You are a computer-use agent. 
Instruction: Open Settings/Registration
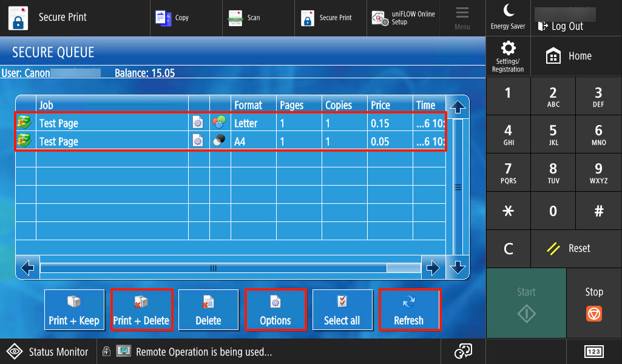[x=508, y=56]
